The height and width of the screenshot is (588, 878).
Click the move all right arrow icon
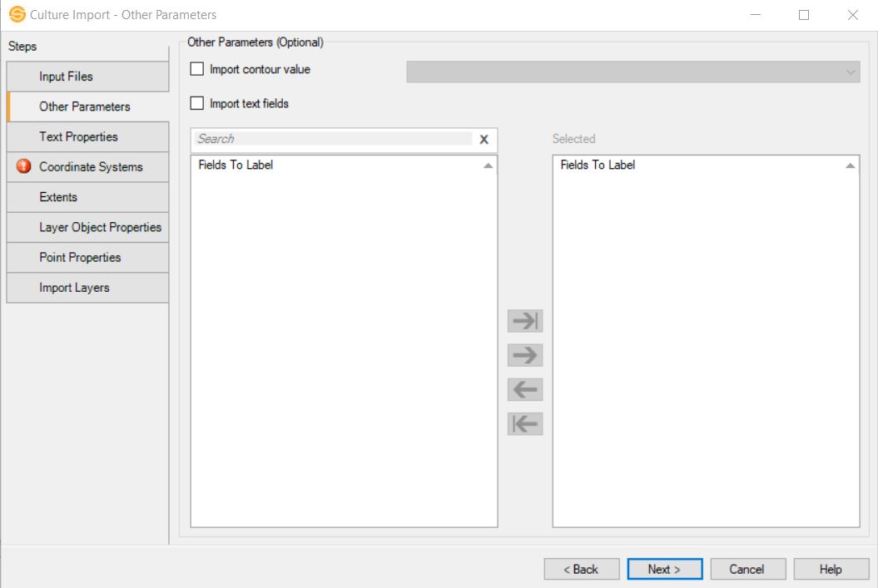pyautogui.click(x=525, y=321)
